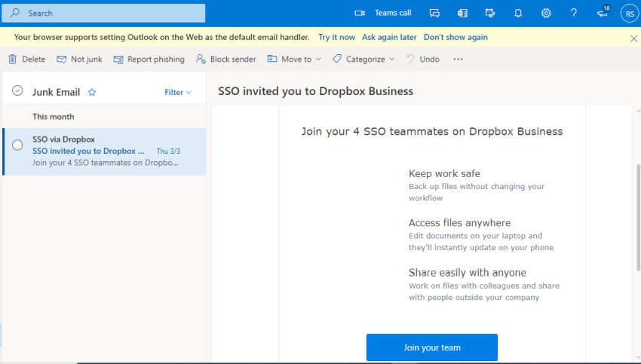Dismiss the default email handler banner

633,38
